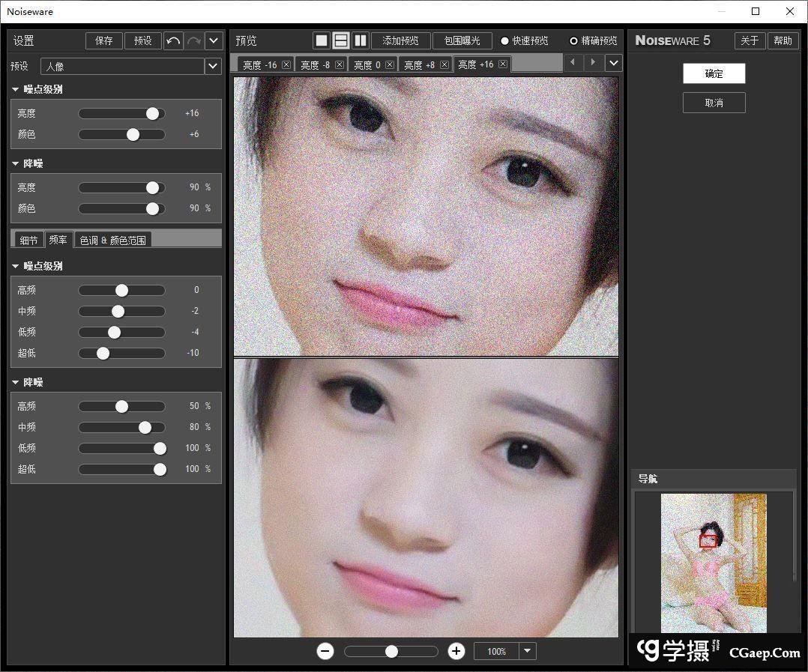This screenshot has height=672, width=808.
Task: Expand the preview tabs list dropdown
Action: pos(614,63)
